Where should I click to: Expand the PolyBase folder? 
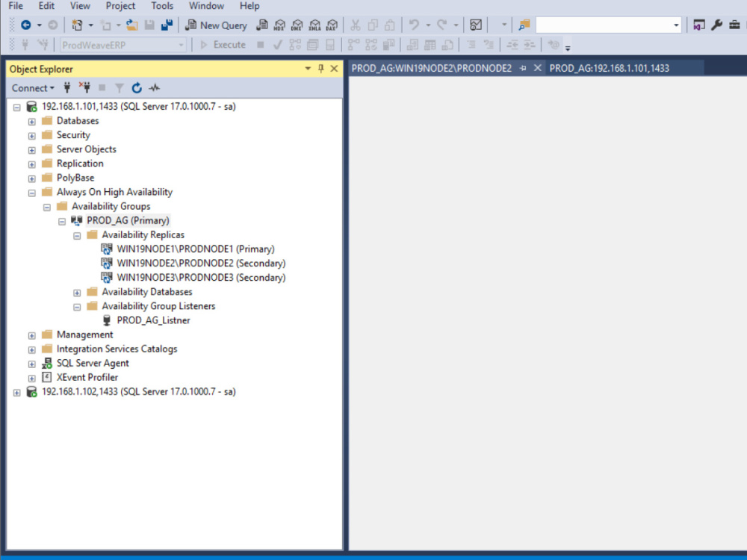tap(31, 178)
